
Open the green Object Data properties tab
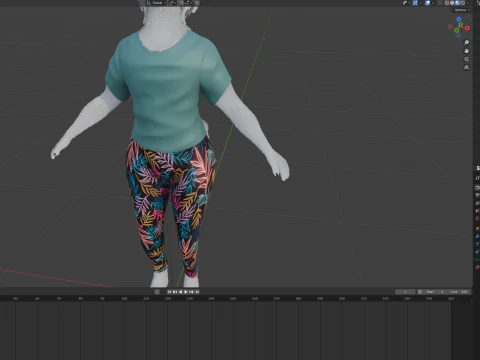[x=477, y=259]
